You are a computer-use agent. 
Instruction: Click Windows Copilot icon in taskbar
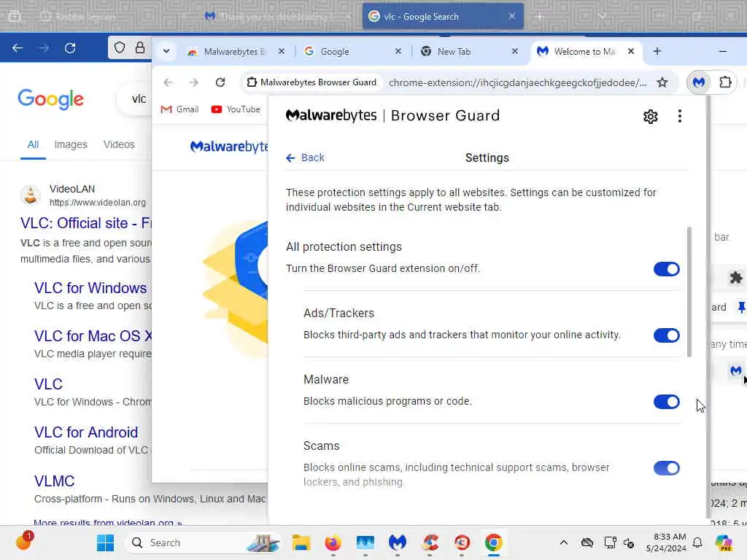723,542
